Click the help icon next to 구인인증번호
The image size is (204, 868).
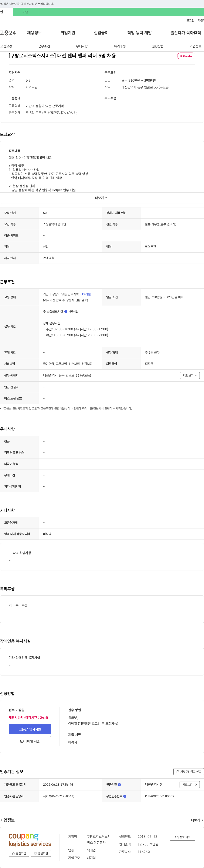[x=125, y=796]
